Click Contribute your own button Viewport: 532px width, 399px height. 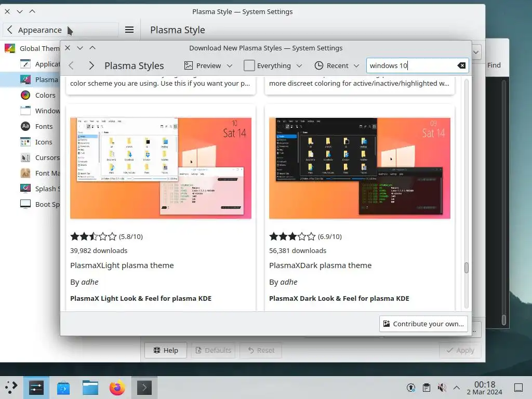(423, 324)
